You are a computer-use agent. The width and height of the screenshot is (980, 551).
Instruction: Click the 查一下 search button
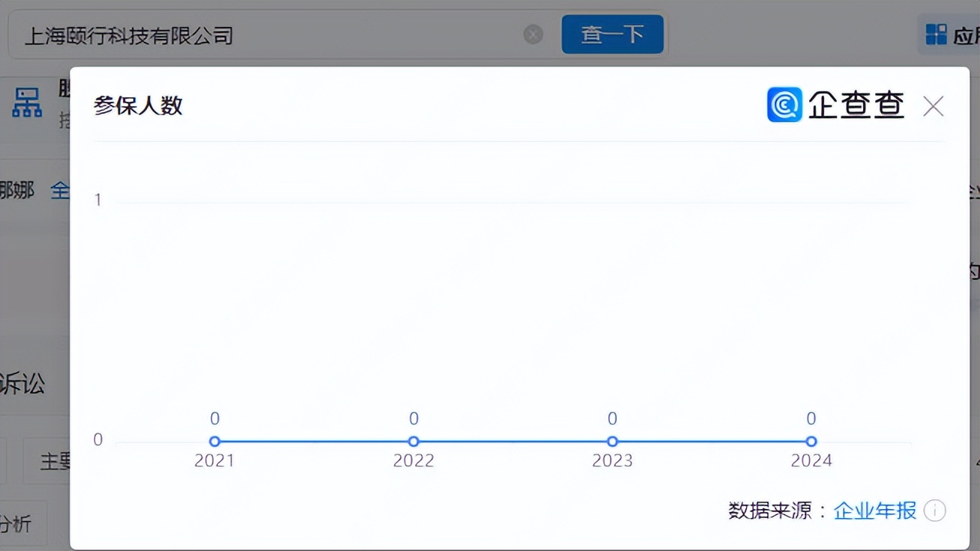point(612,34)
